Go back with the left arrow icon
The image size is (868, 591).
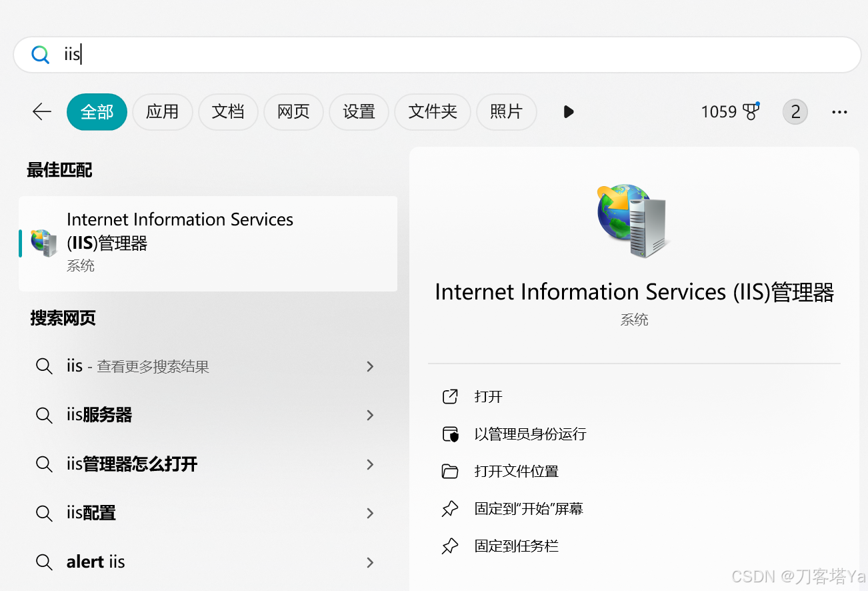[x=42, y=111]
